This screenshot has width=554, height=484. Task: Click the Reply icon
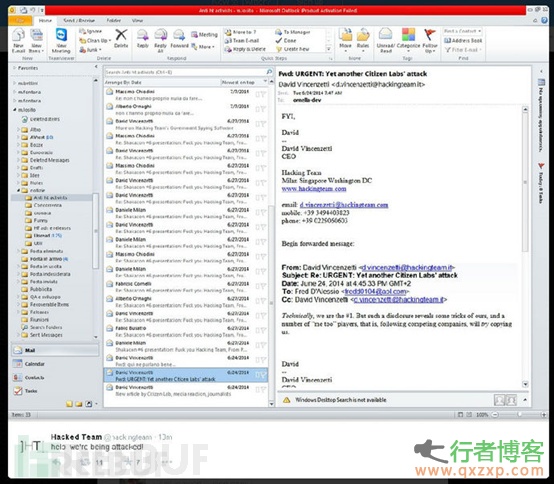tap(143, 38)
